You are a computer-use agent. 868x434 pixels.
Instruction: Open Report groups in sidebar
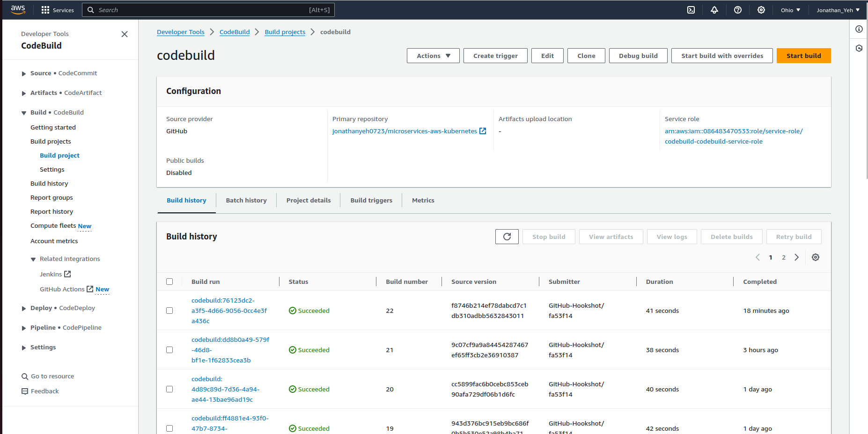(x=51, y=197)
